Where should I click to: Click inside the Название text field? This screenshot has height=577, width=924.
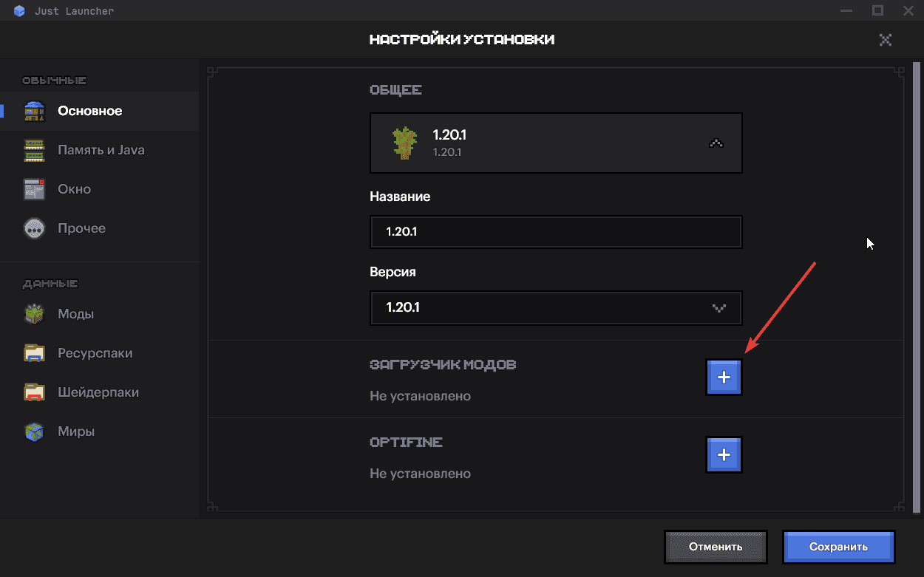(556, 232)
